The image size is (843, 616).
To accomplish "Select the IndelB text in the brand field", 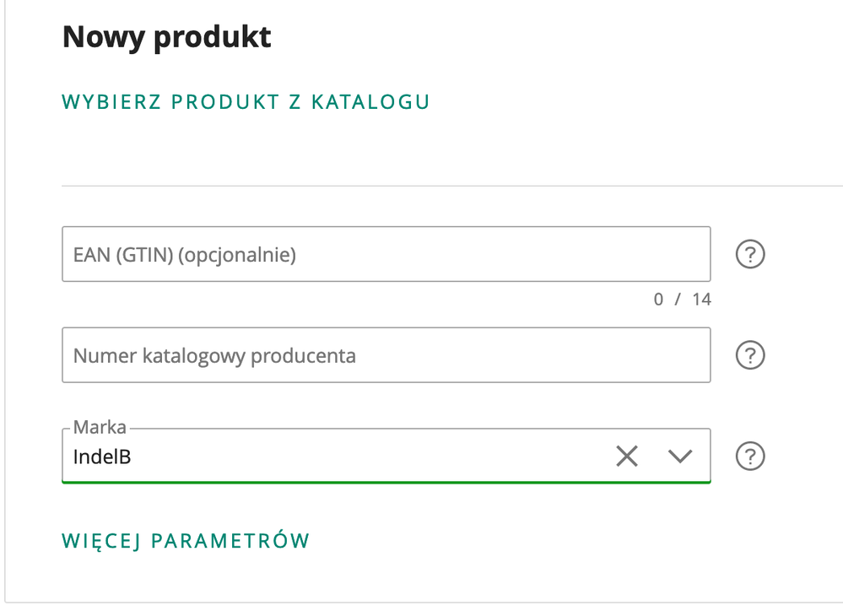I will pos(102,457).
